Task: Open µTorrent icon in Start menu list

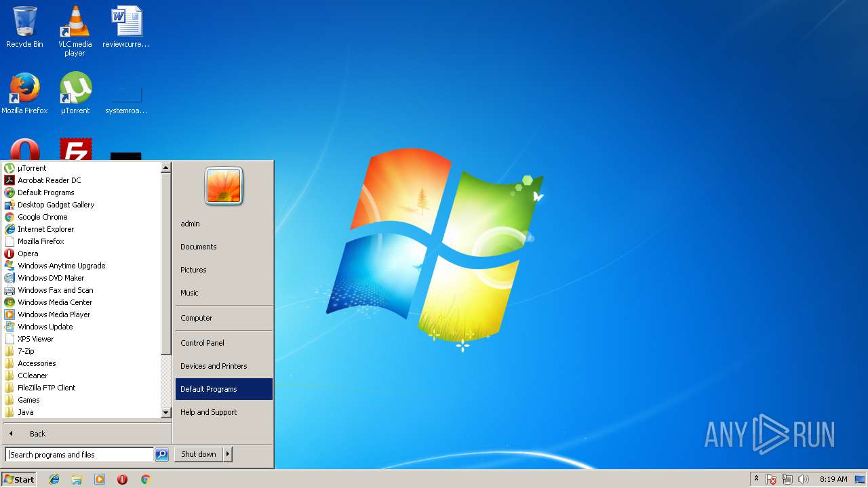Action: [9, 168]
